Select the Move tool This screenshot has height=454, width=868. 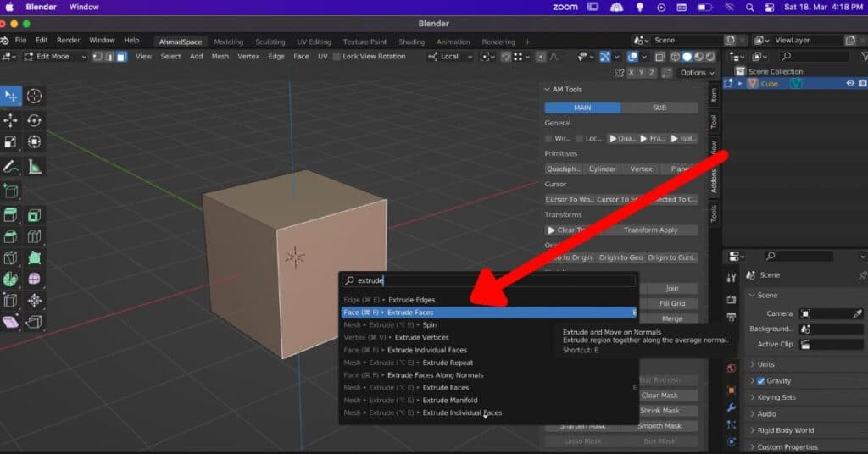(10, 120)
